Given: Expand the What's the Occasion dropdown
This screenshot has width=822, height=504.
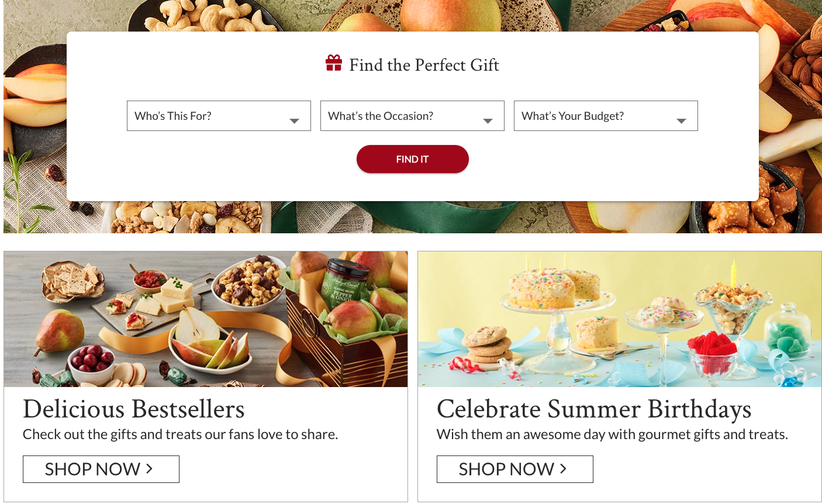Looking at the screenshot, I should [412, 116].
